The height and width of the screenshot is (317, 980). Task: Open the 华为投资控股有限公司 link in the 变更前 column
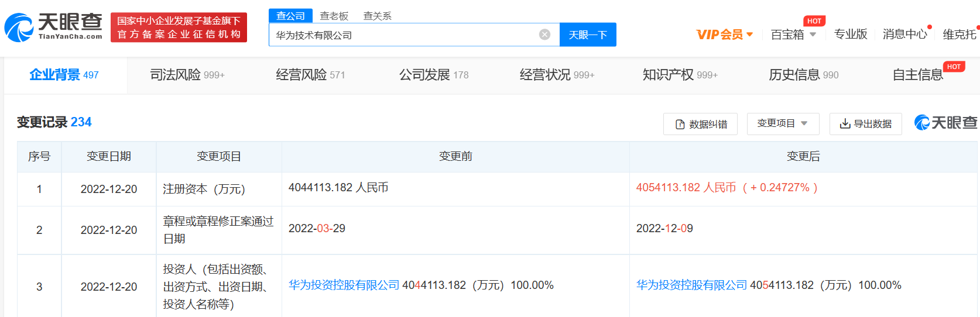(x=344, y=285)
